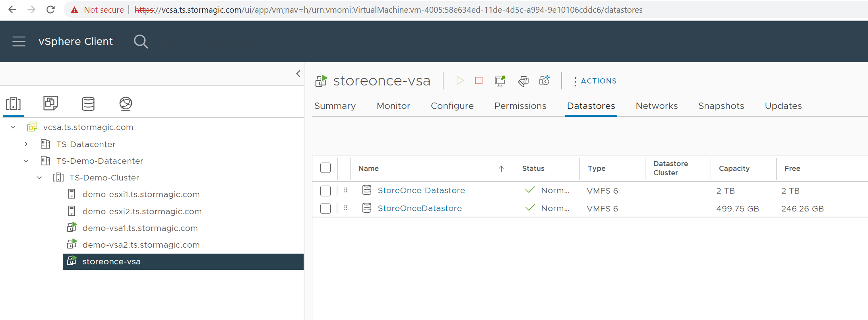Click the Take Snapshot toolbar icon
Viewport: 868px width, 320px height.
pos(544,81)
